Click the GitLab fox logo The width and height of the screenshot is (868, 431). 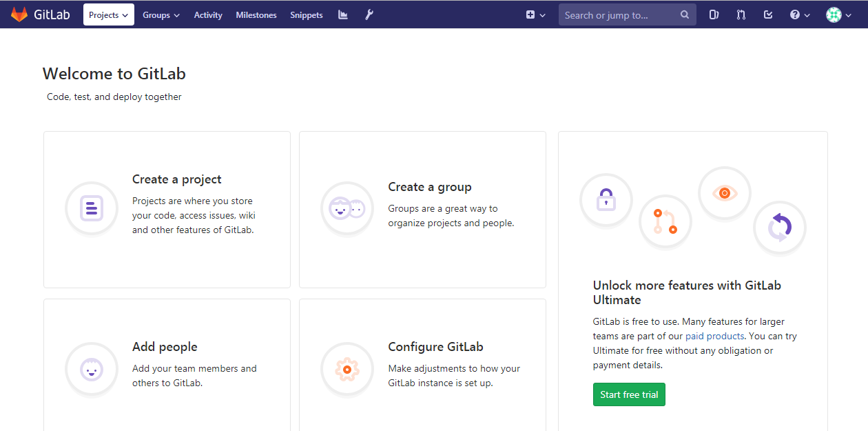[19, 14]
